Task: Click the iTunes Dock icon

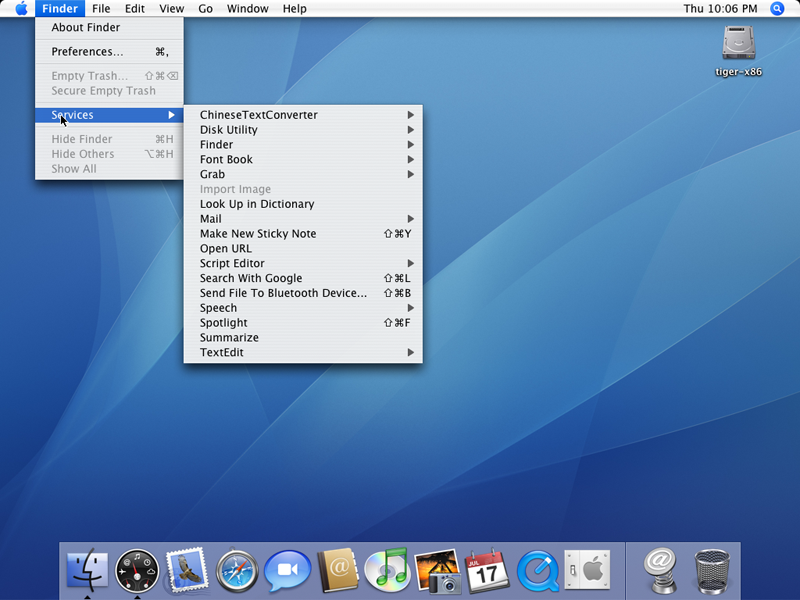Action: 387,571
